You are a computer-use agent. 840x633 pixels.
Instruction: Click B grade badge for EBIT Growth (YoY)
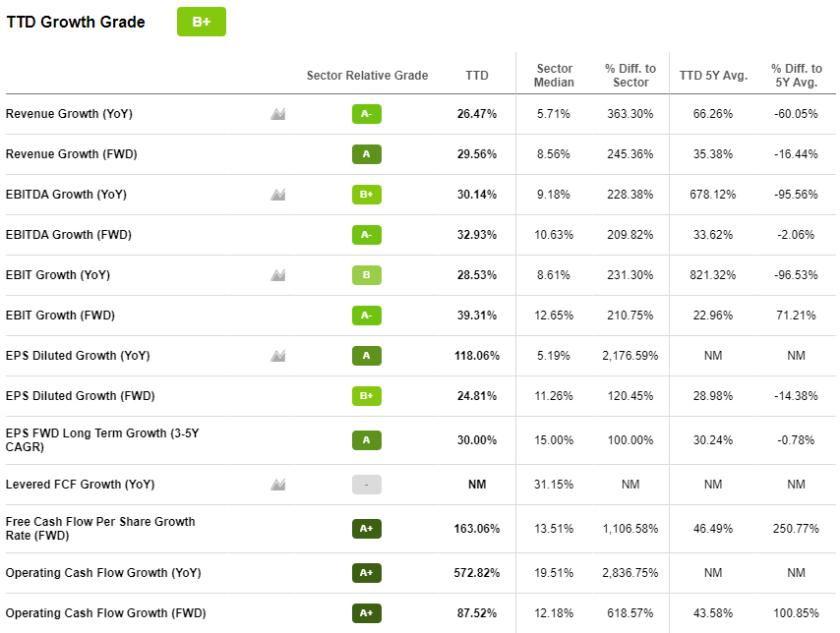pyautogui.click(x=366, y=275)
